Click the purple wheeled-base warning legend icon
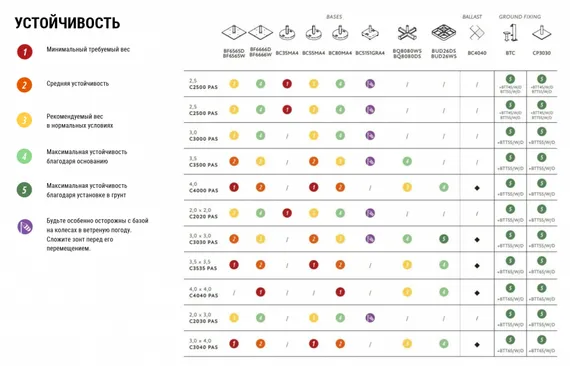Screen dimensions: 570x366 (25, 227)
